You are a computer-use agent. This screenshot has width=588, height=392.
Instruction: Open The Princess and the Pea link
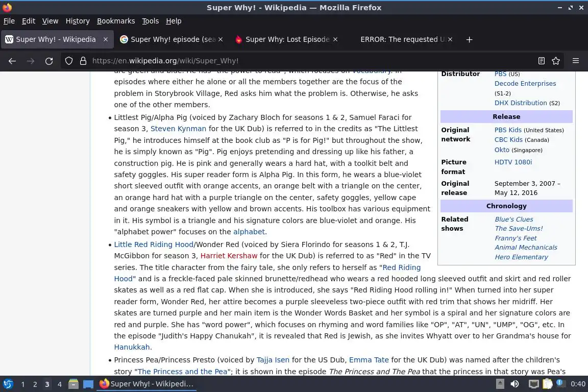pos(183,372)
